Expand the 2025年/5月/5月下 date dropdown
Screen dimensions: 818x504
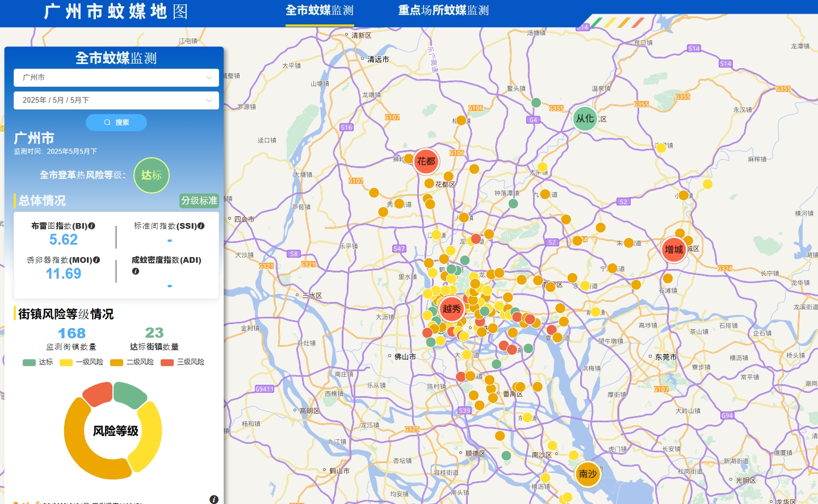[x=116, y=100]
